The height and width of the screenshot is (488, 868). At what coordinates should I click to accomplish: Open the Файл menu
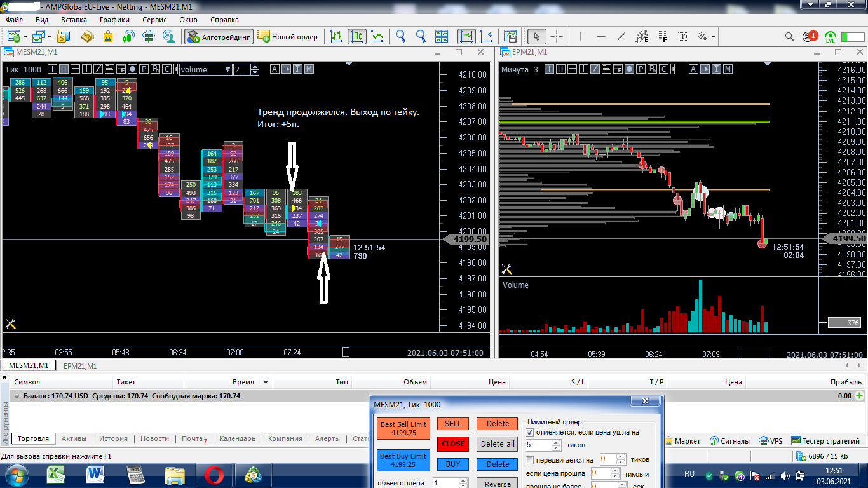point(14,20)
